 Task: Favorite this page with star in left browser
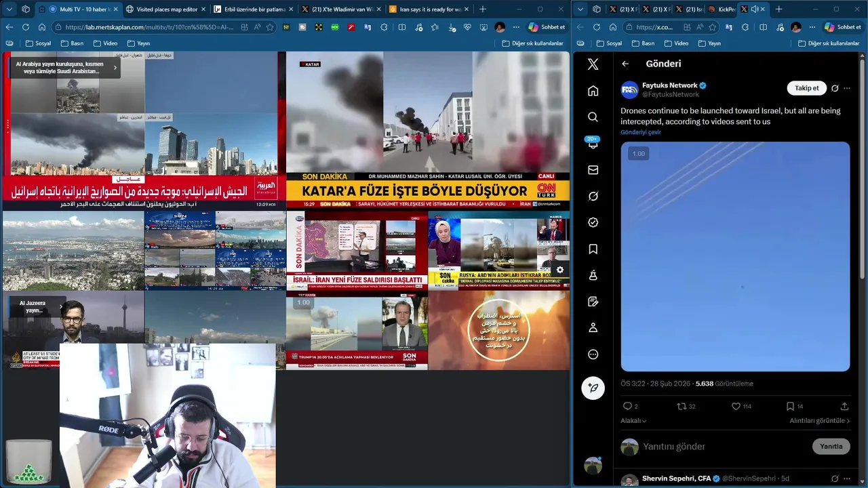pyautogui.click(x=270, y=27)
